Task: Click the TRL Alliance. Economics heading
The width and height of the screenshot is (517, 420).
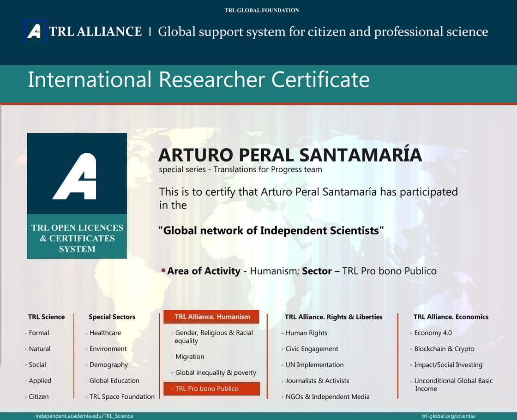Action: click(451, 317)
